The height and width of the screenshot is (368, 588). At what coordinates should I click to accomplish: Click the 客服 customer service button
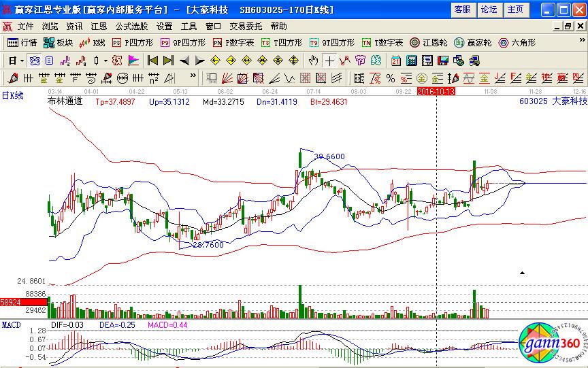(462, 10)
